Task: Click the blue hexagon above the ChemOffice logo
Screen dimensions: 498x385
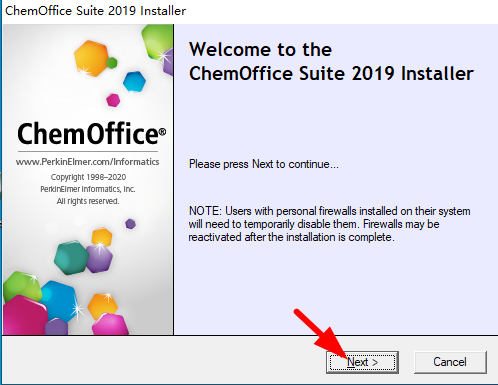Action: click(134, 81)
